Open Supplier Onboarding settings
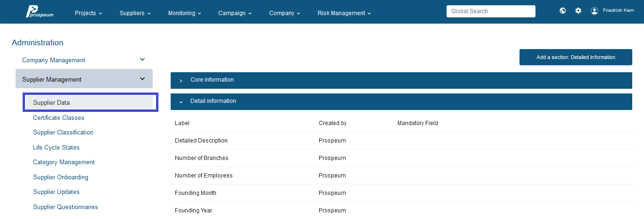Viewport: 644px width, 219px height. (x=60, y=177)
